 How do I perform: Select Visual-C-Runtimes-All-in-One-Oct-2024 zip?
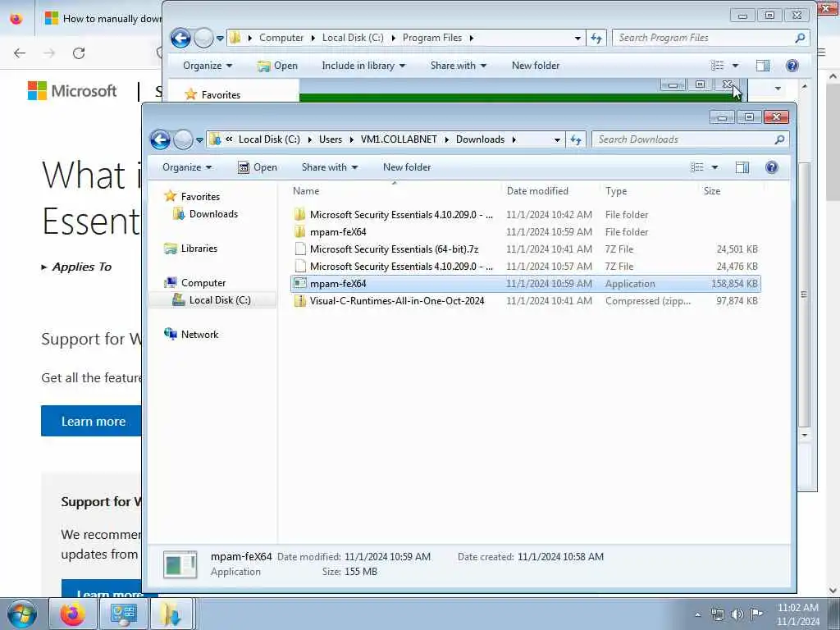(x=397, y=301)
